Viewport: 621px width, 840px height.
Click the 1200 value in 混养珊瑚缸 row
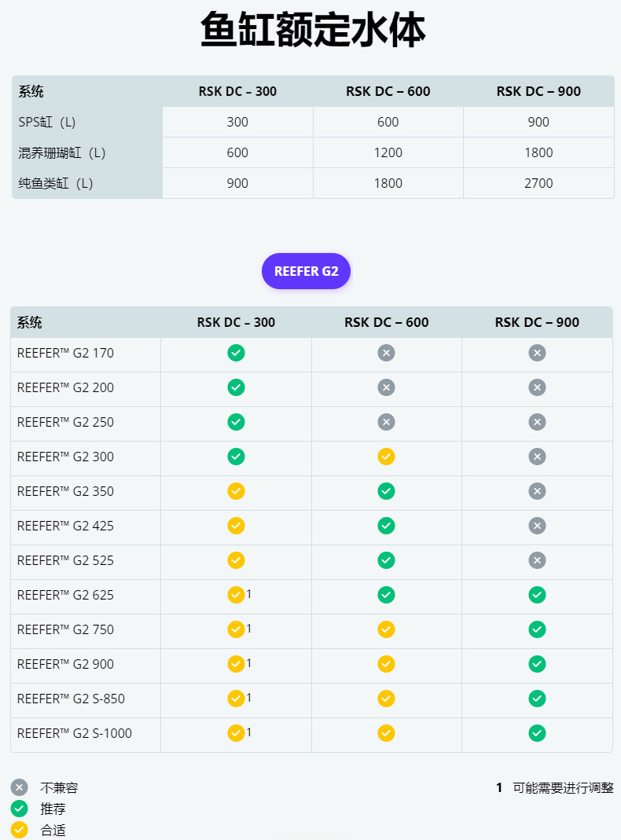point(388,152)
